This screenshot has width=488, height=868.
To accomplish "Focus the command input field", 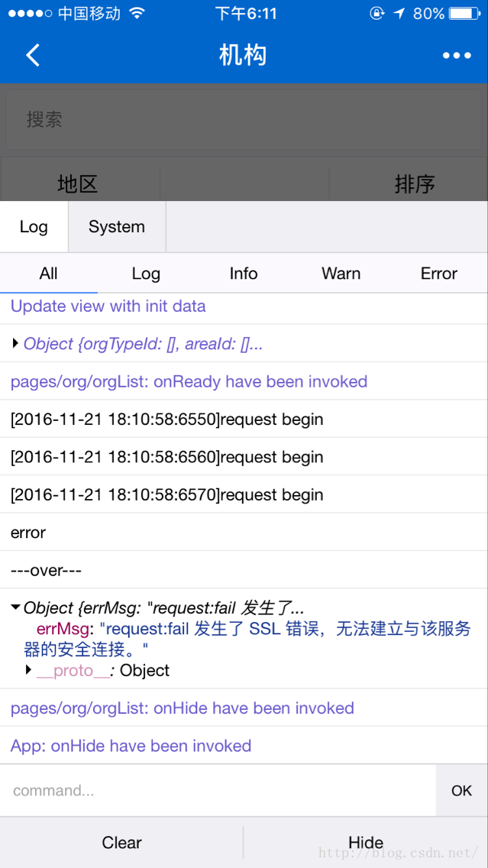I will click(x=218, y=791).
